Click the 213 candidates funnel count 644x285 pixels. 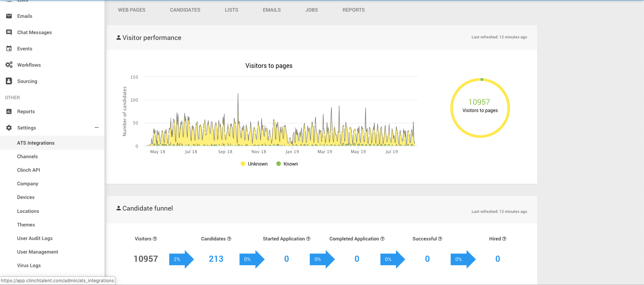point(216,259)
